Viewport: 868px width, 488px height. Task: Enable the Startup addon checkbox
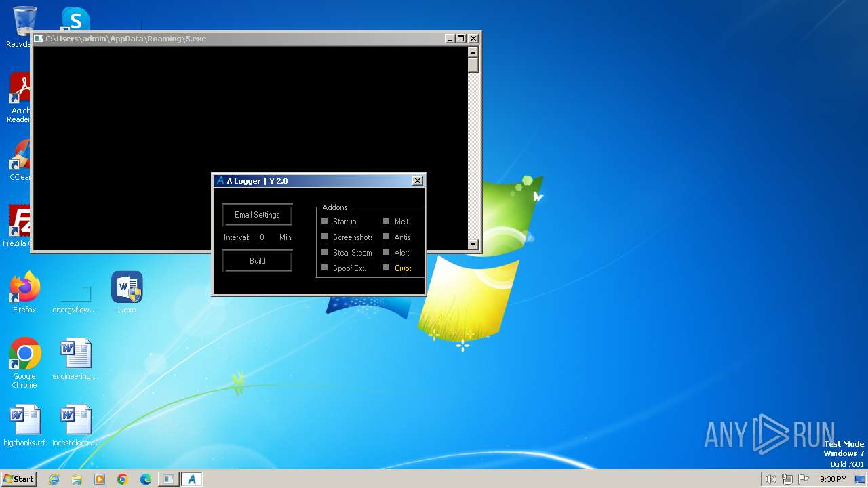point(325,221)
